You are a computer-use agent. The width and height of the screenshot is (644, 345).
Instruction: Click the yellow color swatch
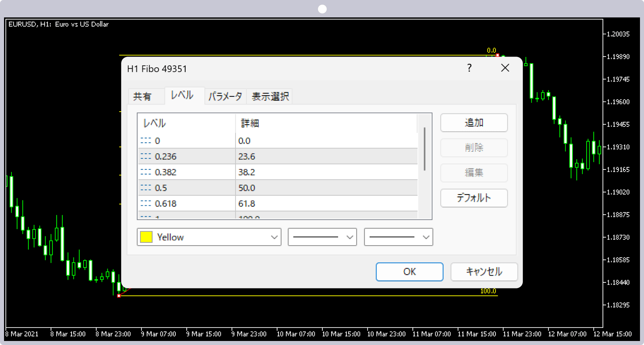(x=146, y=237)
